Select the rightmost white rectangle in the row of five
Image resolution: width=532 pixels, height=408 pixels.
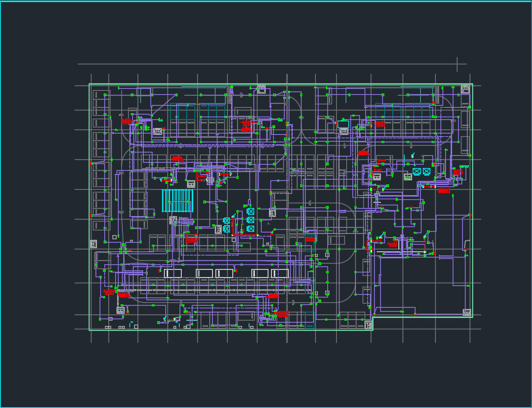click(x=280, y=273)
